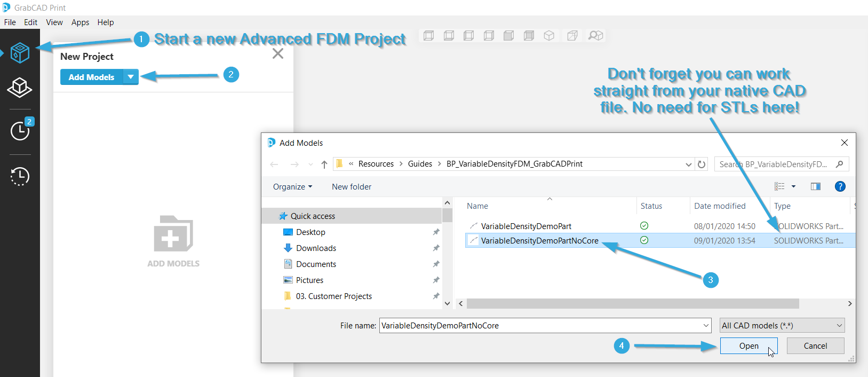This screenshot has width=868, height=377.
Task: Click the zoom-to-fit magnifier cube icon
Action: [595, 36]
